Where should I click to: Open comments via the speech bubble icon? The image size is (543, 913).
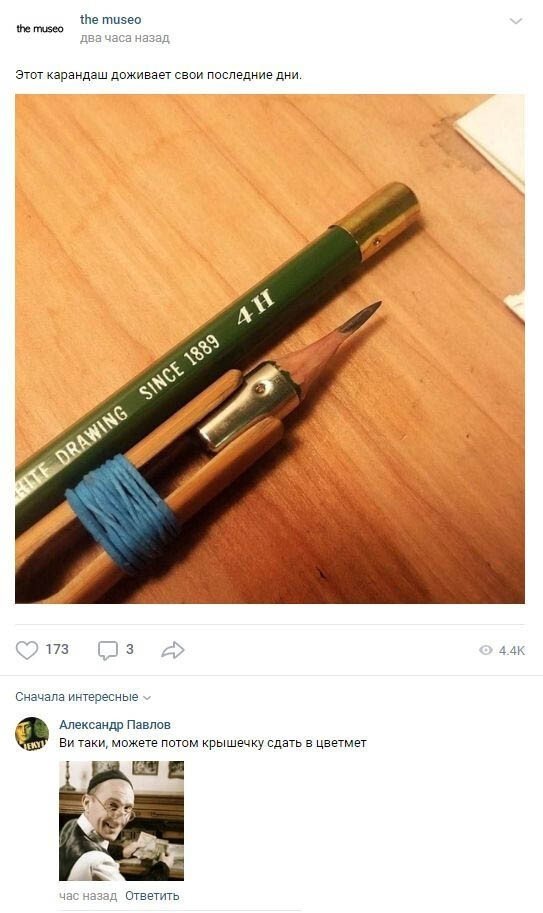(108, 650)
